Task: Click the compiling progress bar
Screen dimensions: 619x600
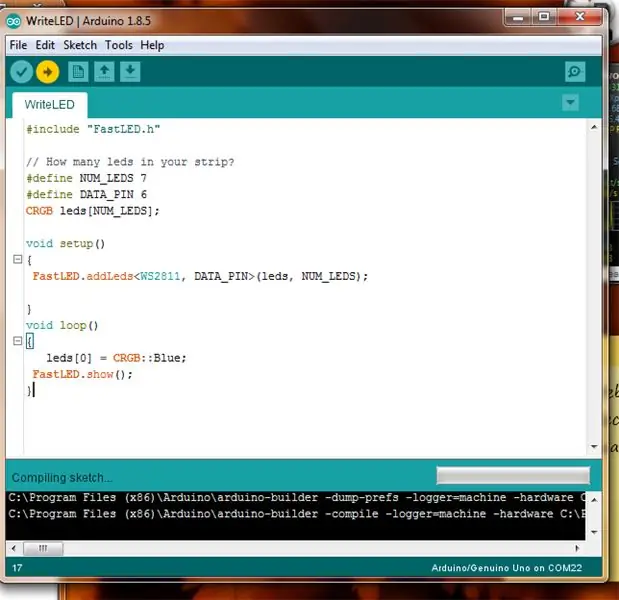Action: (x=513, y=475)
